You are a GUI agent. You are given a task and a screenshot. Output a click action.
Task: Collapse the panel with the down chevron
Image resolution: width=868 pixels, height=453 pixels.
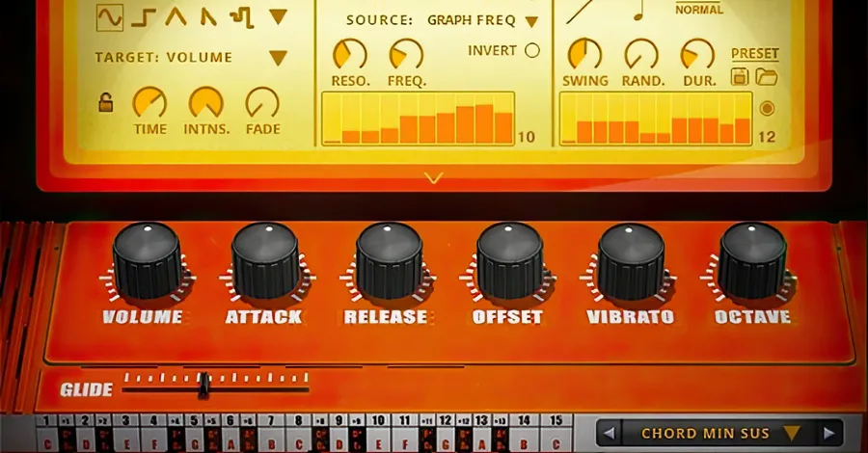coord(433,177)
